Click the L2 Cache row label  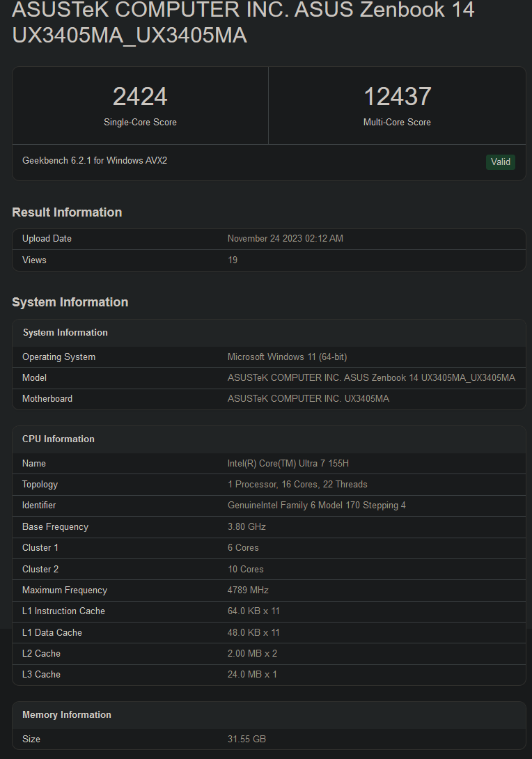pyautogui.click(x=41, y=653)
